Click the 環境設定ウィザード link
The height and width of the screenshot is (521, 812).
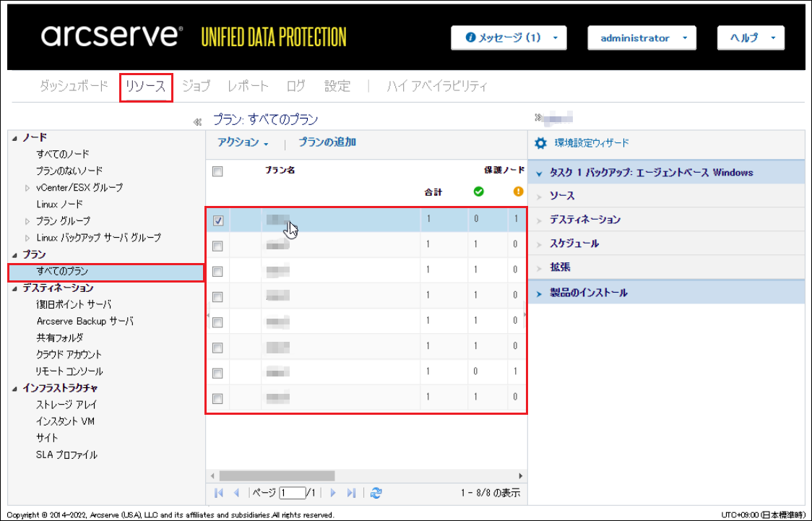[592, 144]
